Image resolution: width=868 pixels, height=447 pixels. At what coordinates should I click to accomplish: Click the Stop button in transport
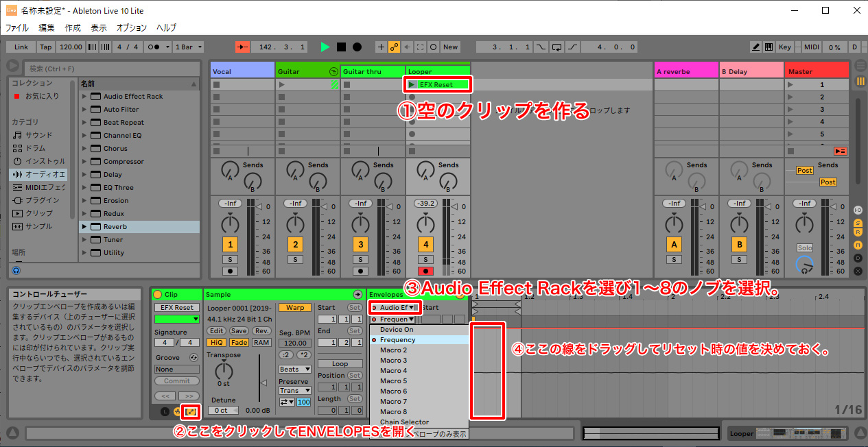[x=341, y=47]
